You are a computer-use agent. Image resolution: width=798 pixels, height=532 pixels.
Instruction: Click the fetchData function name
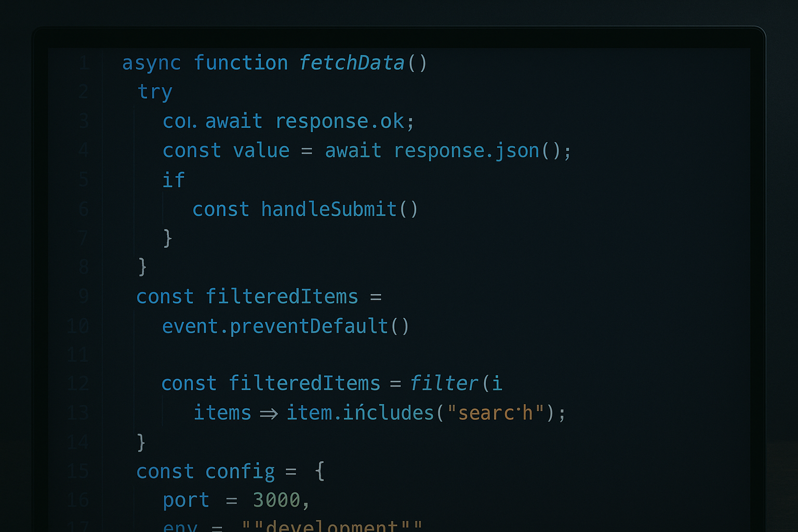click(352, 63)
